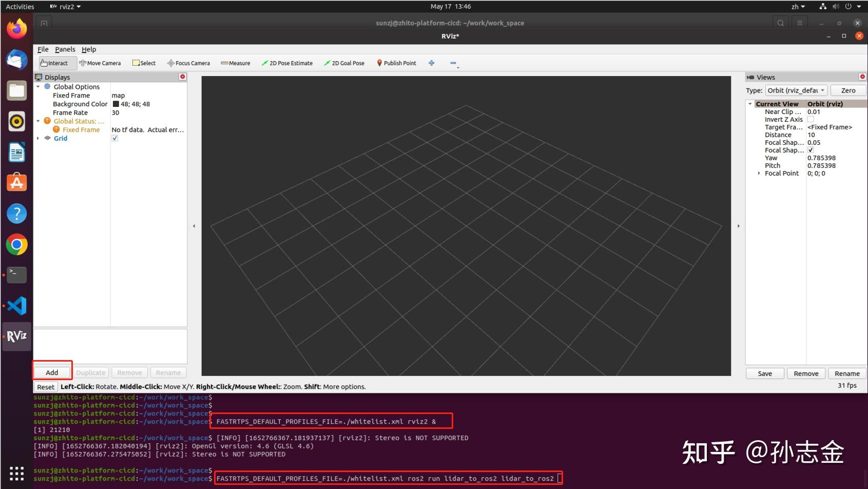
Task: Toggle the Focal Shape Fixed Size checkbox
Action: [811, 150]
